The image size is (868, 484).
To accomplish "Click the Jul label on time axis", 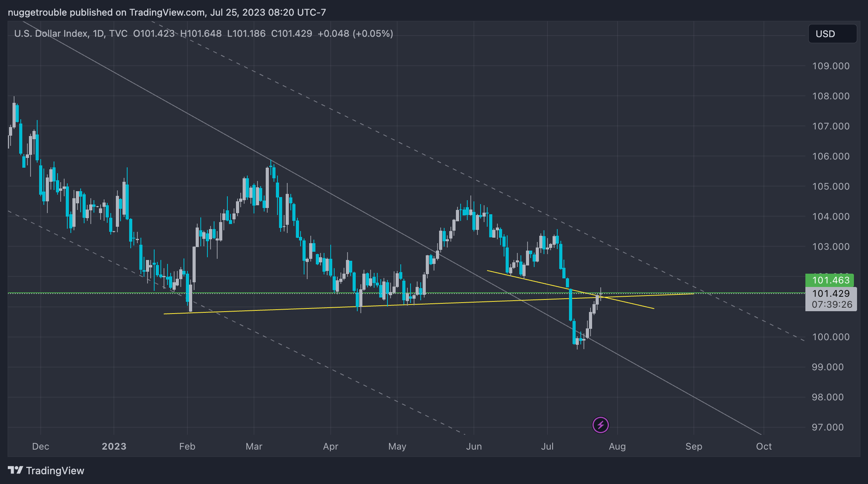I will click(547, 446).
